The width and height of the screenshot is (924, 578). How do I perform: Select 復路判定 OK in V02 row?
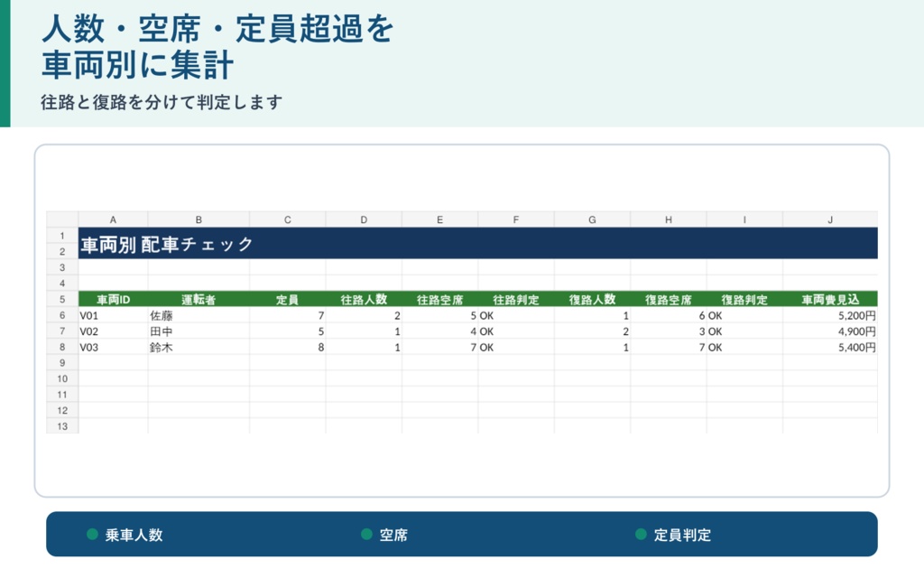coord(744,331)
